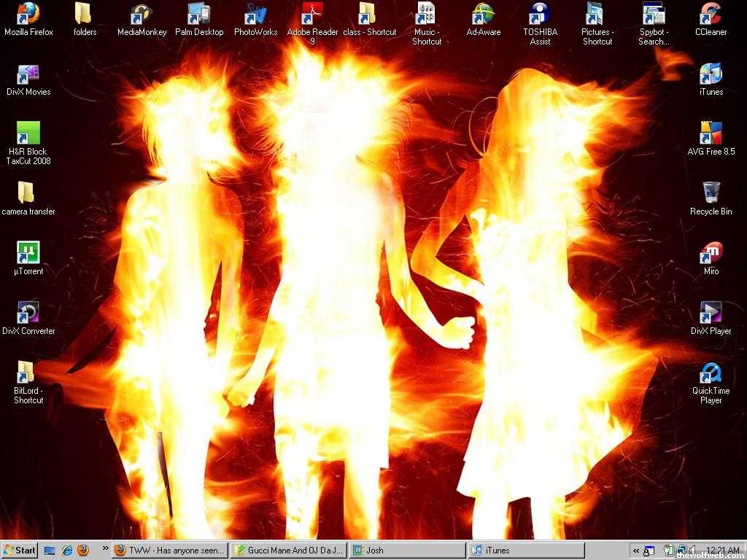The height and width of the screenshot is (560, 747).
Task: Select the Adobe Reader 9 icon
Action: pyautogui.click(x=312, y=14)
